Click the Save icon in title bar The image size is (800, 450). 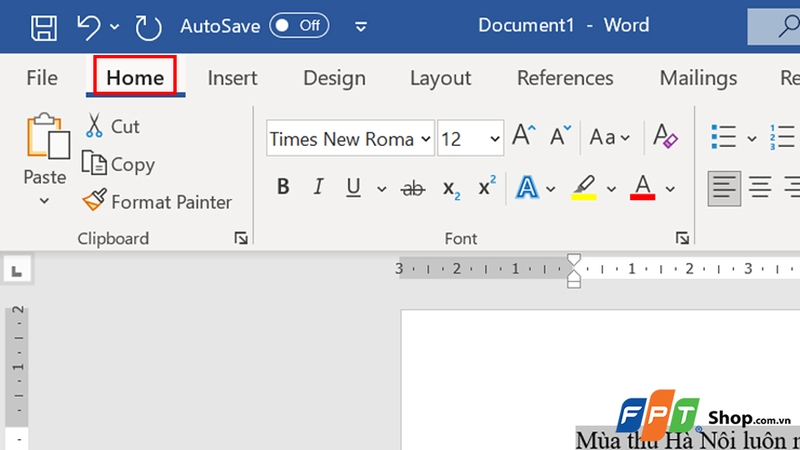pyautogui.click(x=44, y=25)
